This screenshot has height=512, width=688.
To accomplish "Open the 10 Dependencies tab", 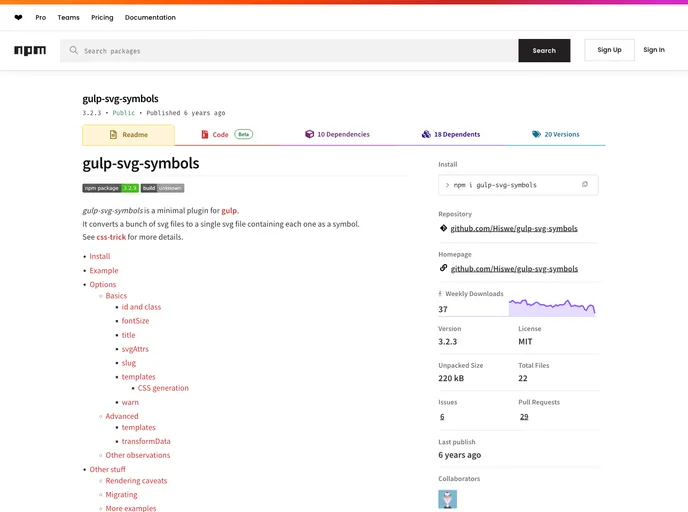I will [x=337, y=134].
